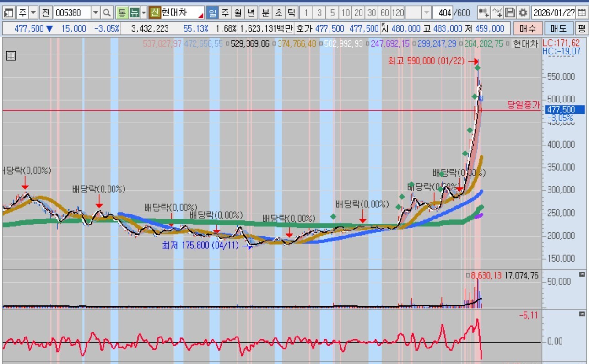This screenshot has height=364, width=589.
Task: Open chart settings gear icon
Action: (523, 12)
